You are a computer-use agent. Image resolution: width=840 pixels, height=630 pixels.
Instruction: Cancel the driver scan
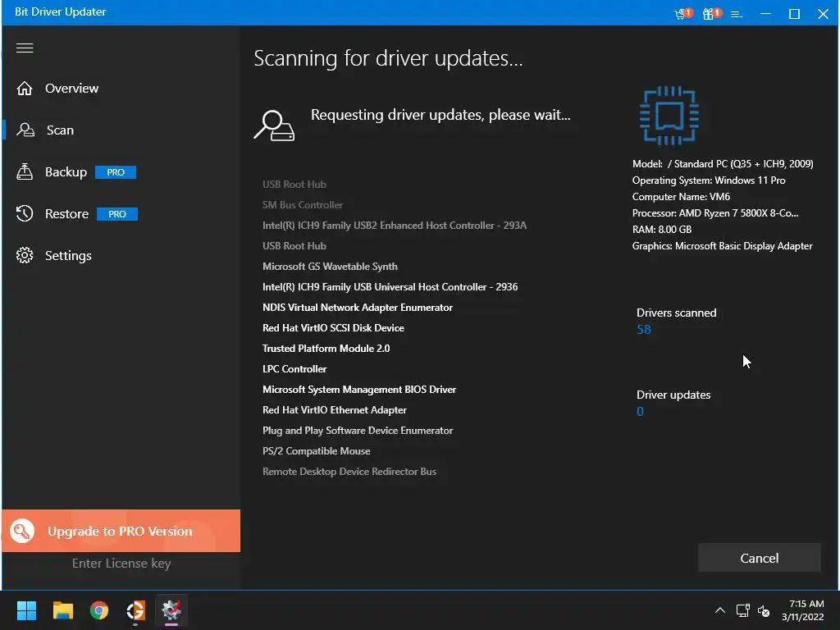[x=759, y=558]
